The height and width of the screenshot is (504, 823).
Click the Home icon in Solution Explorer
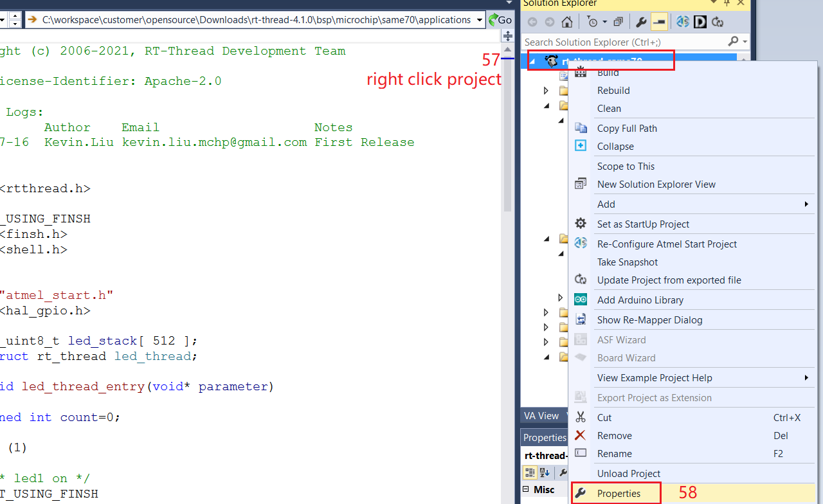click(566, 22)
